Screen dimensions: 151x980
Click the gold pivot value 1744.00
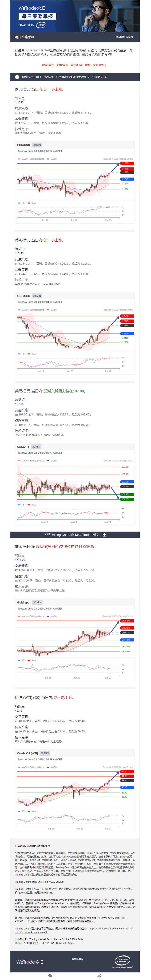(20, 560)
